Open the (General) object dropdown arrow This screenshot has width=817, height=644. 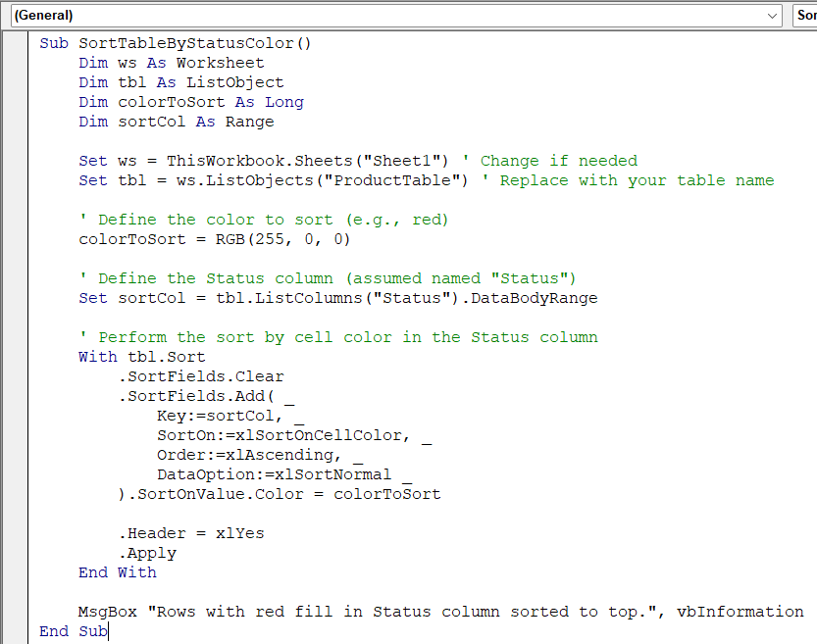[x=773, y=16]
